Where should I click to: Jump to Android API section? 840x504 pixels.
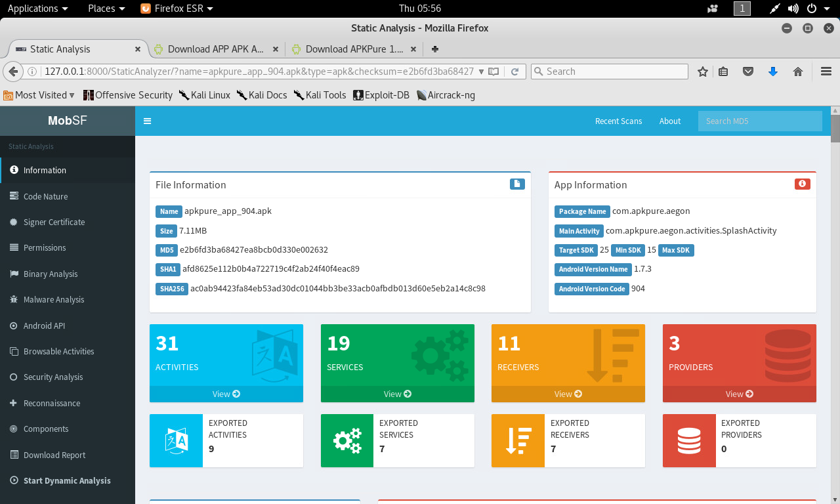click(x=68, y=325)
